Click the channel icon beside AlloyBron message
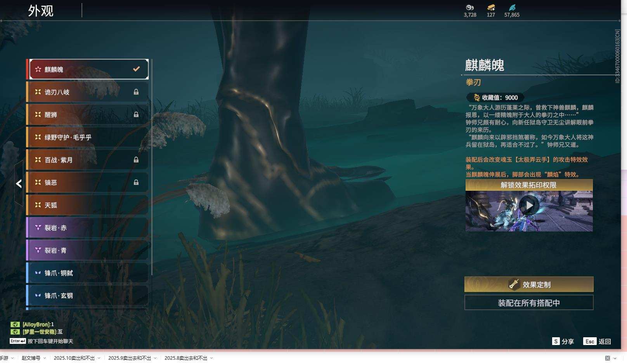Screen dimensions: 627x364 click(15, 324)
